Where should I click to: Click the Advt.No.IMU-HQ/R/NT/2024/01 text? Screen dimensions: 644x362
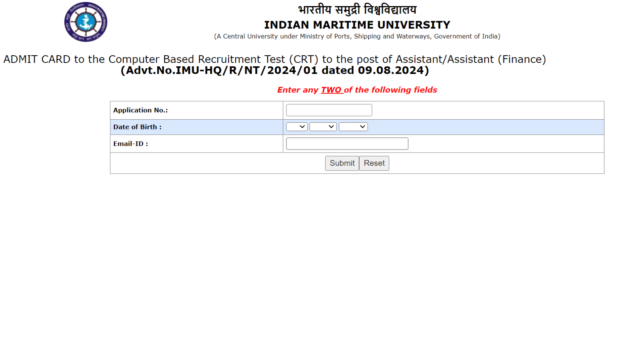(275, 70)
